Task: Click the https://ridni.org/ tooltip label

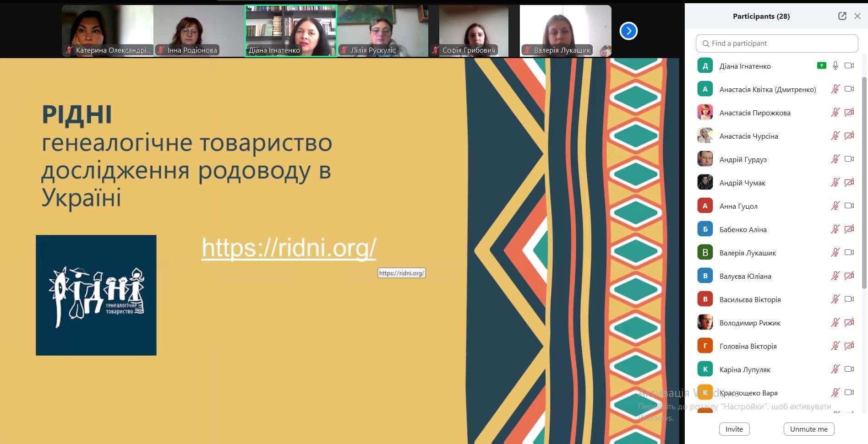Action: (x=402, y=273)
